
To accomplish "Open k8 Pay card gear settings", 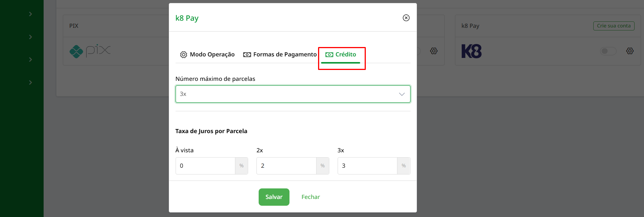I will [630, 51].
